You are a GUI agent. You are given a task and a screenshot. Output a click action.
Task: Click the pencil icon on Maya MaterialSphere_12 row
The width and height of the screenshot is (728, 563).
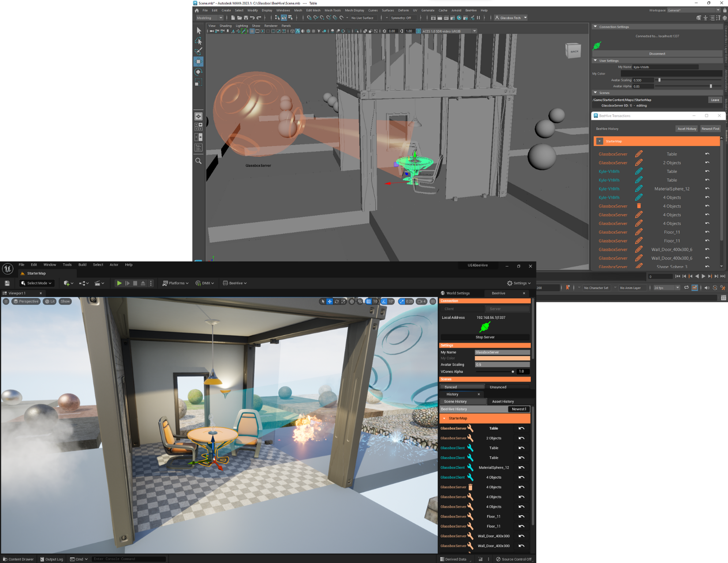(x=638, y=189)
